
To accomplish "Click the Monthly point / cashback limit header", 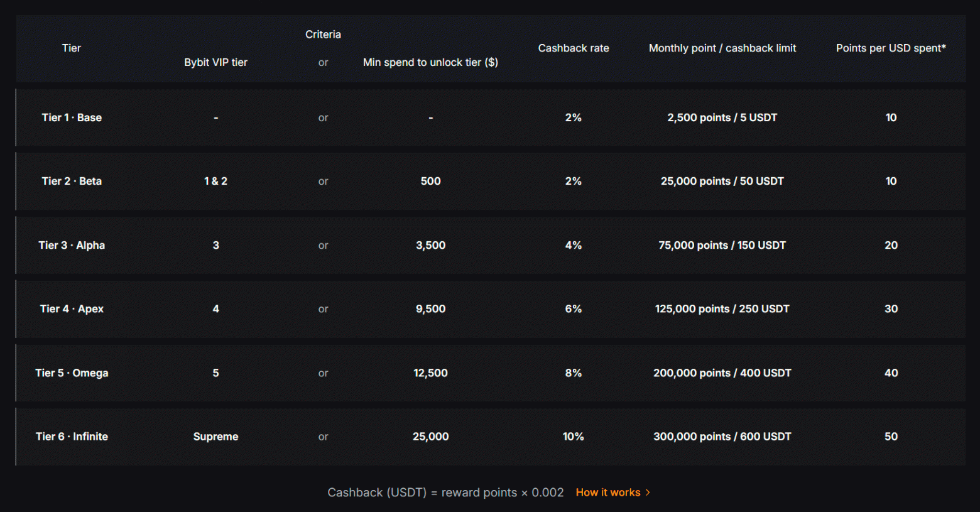I will pyautogui.click(x=722, y=48).
